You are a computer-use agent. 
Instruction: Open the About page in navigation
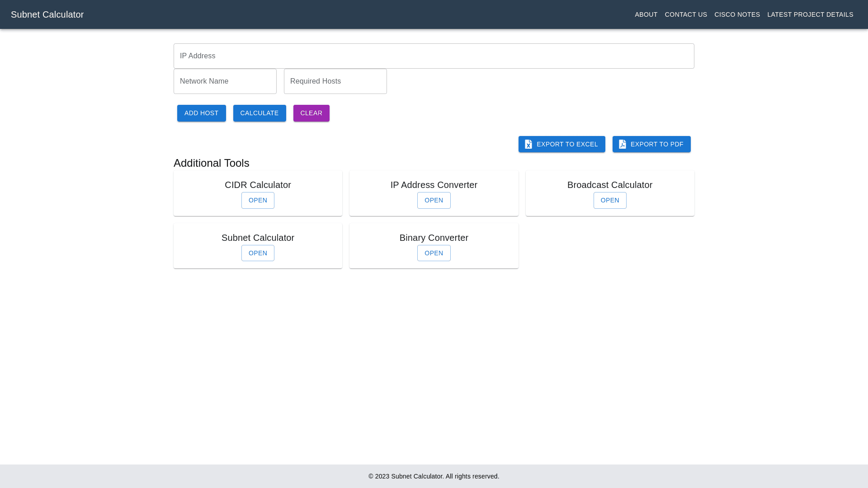pyautogui.click(x=646, y=14)
